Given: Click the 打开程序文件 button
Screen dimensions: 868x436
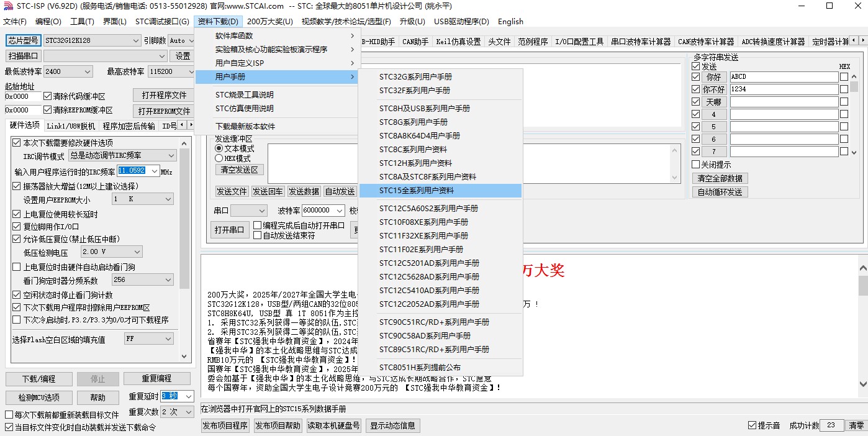Looking at the screenshot, I should 164,95.
